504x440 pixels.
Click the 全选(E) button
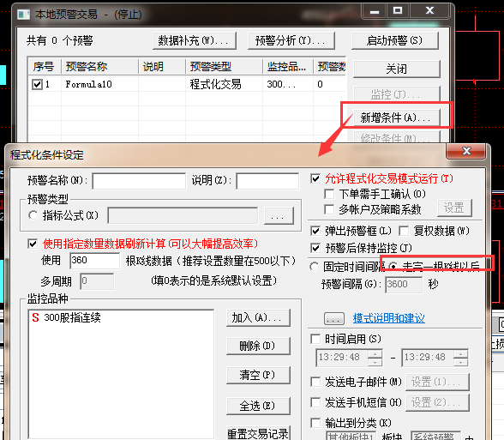pos(258,406)
